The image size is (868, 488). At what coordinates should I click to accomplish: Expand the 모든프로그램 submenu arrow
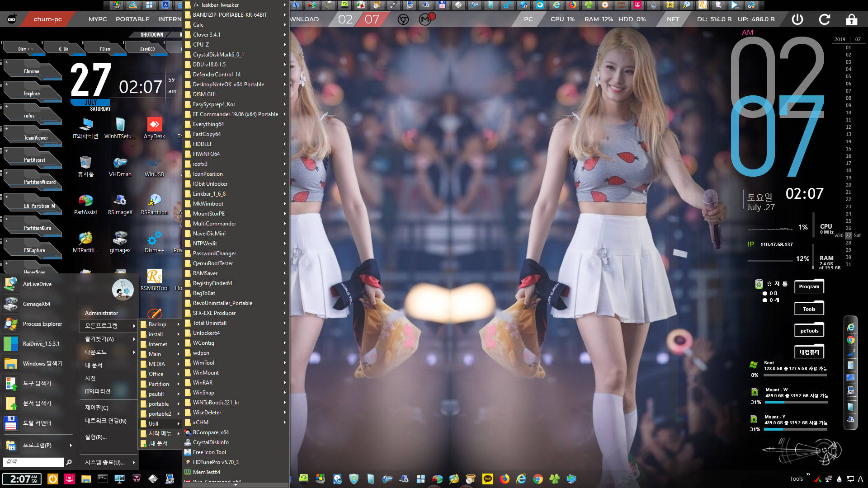tap(134, 326)
